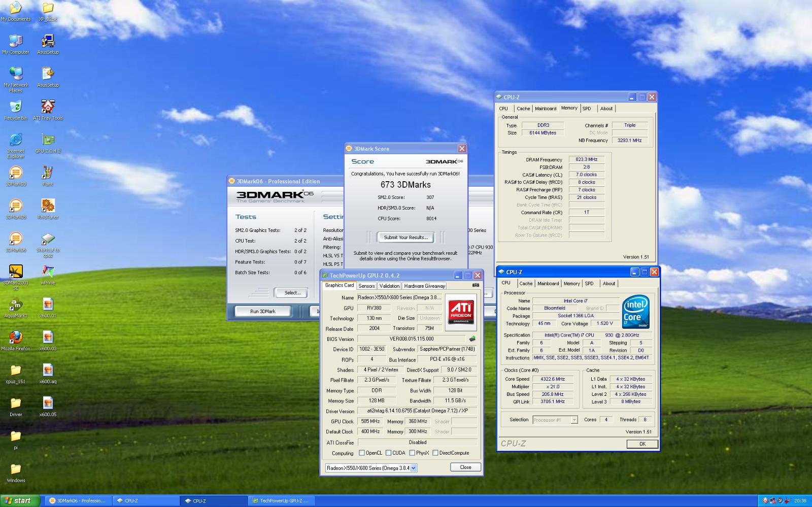Open My Documents desktop icon
This screenshot has height=507, width=812.
16,11
